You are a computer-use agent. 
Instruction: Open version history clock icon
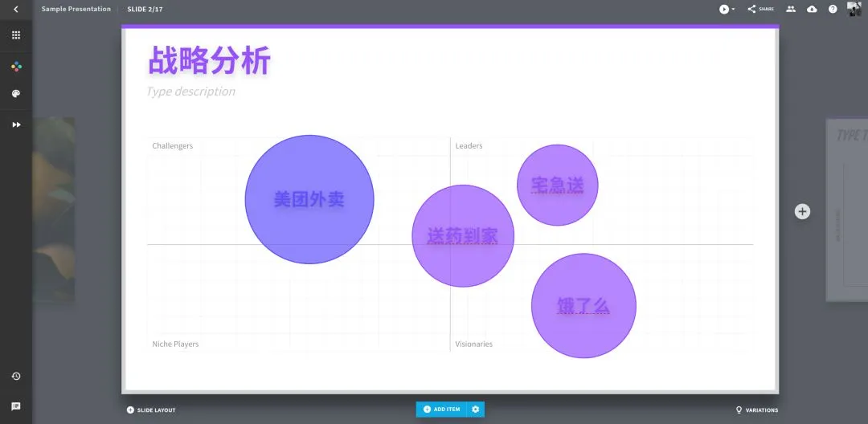pyautogui.click(x=16, y=377)
